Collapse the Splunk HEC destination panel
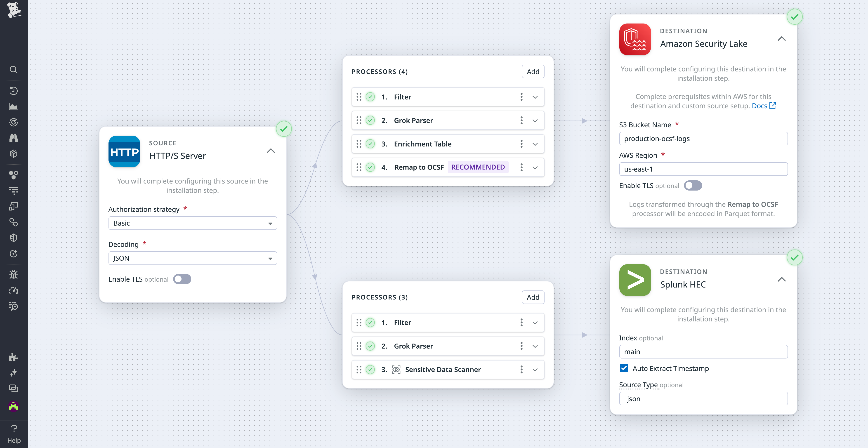Viewport: 868px width, 448px height. (782, 280)
